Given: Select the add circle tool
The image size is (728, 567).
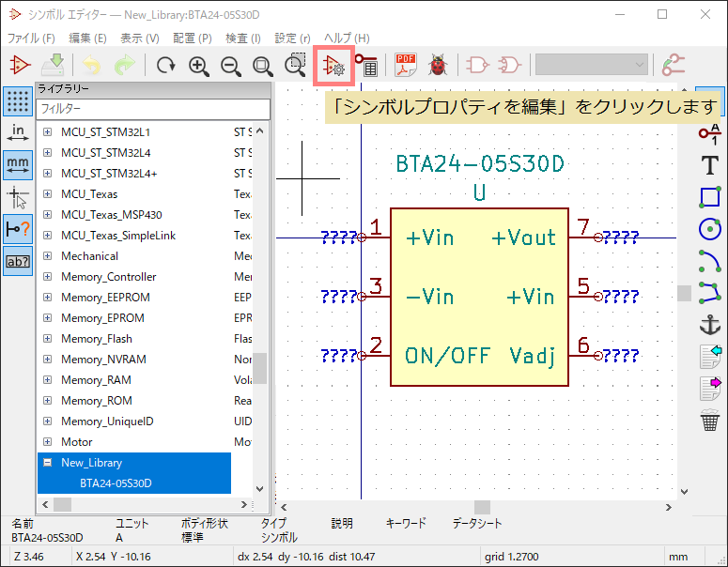Looking at the screenshot, I should [710, 229].
